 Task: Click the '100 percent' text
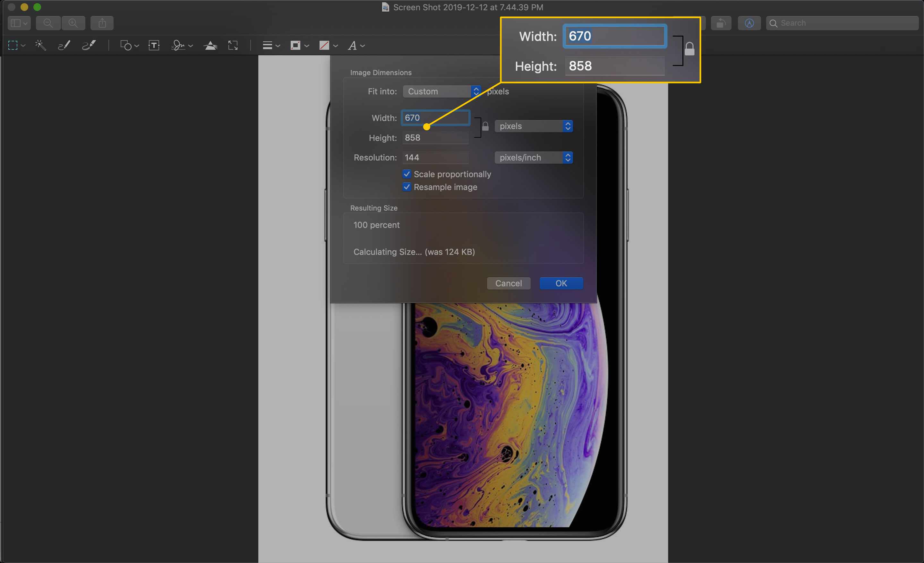[377, 225]
